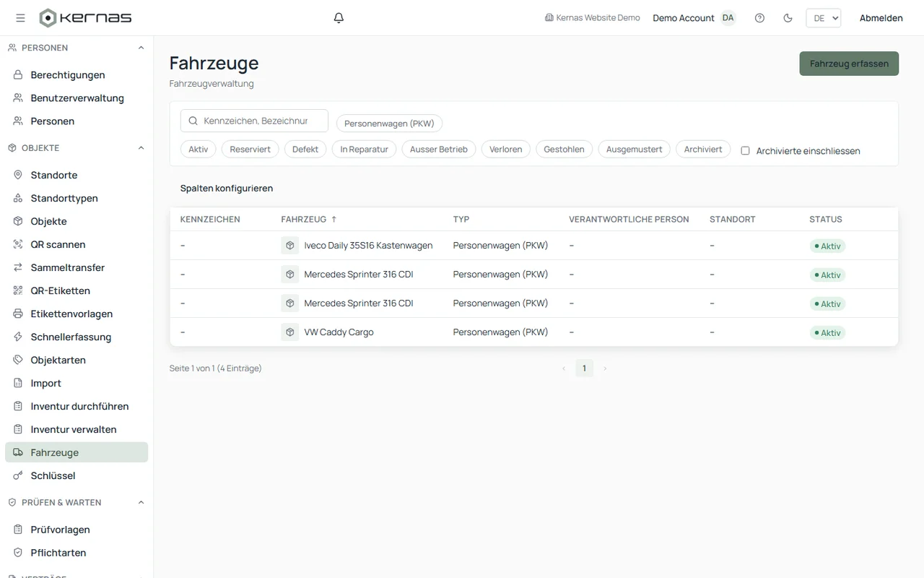The width and height of the screenshot is (924, 578).
Task: Open QR-Etiketten icon
Action: click(x=18, y=290)
